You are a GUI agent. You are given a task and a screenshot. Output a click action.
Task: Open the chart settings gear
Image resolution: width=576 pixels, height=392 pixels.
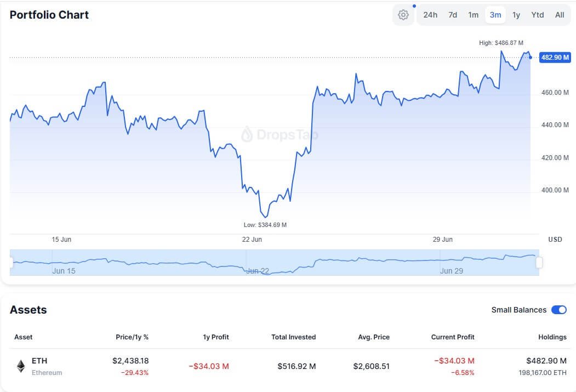(403, 15)
